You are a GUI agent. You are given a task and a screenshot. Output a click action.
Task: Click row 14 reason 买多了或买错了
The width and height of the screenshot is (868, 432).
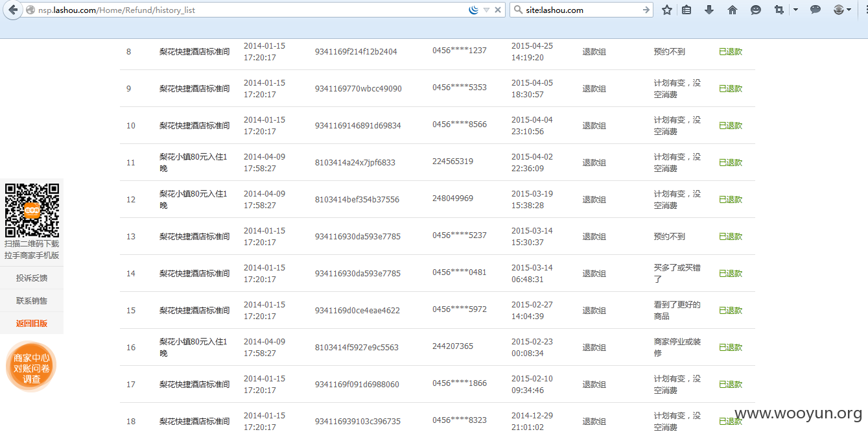(x=677, y=273)
